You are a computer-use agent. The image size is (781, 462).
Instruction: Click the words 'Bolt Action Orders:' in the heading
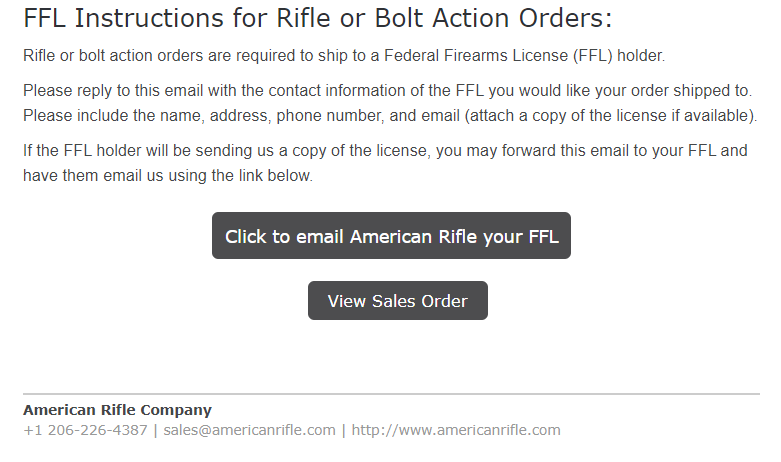[x=493, y=18]
